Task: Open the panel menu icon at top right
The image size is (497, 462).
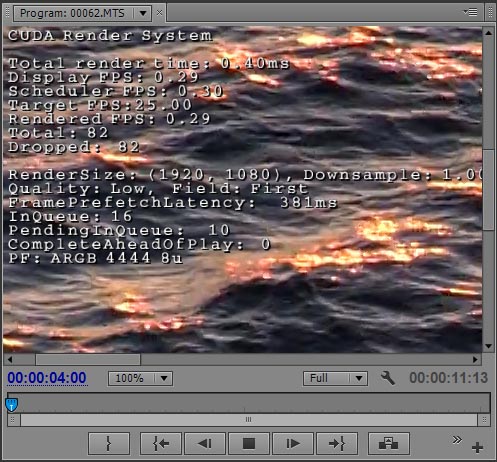Action: point(470,13)
